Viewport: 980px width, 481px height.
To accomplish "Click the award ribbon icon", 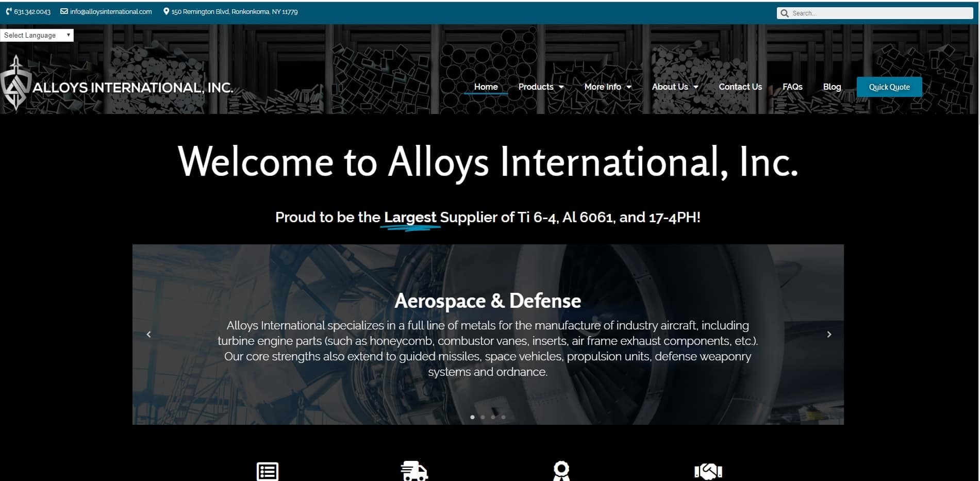I will pyautogui.click(x=561, y=471).
